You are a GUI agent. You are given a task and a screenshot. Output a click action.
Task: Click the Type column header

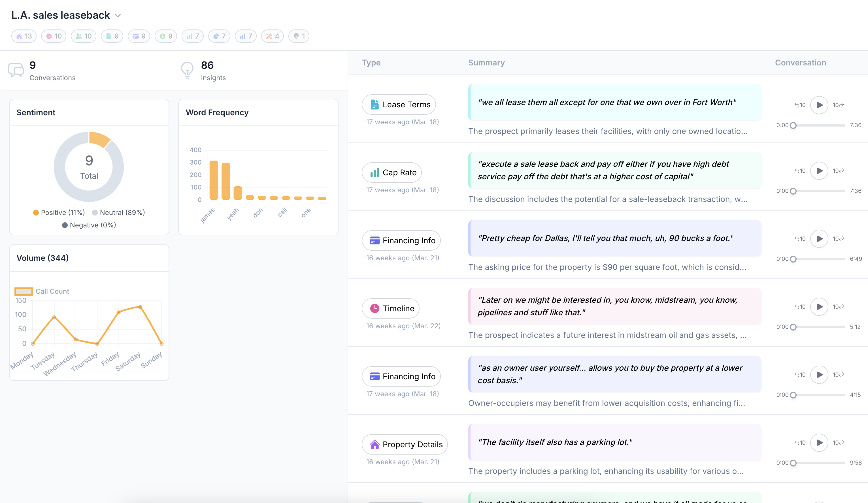371,63
